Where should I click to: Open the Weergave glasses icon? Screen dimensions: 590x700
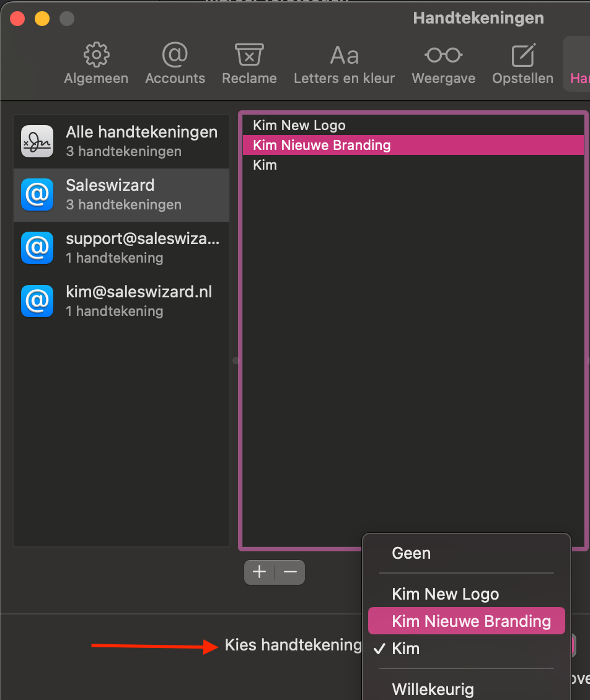point(443,55)
